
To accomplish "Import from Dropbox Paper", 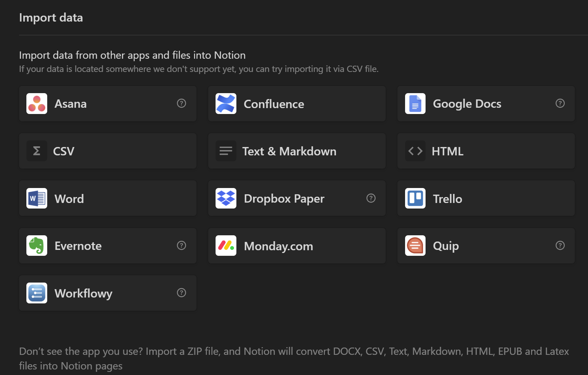I will click(x=297, y=198).
